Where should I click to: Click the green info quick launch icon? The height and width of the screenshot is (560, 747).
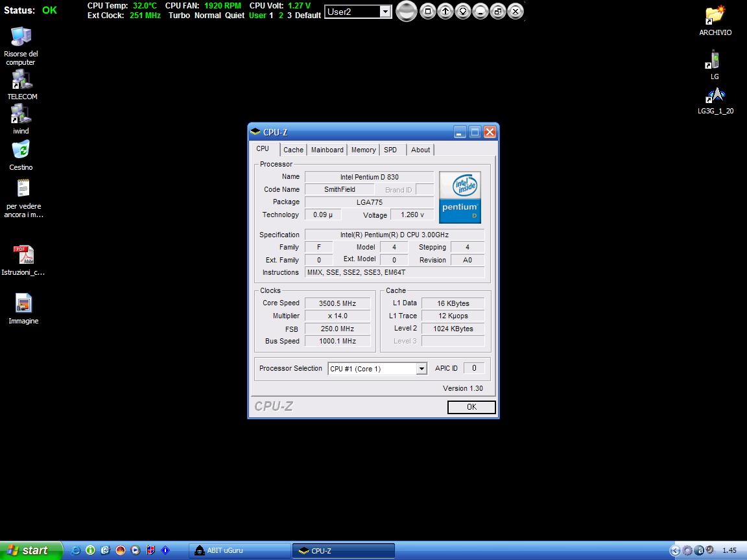[x=91, y=550]
